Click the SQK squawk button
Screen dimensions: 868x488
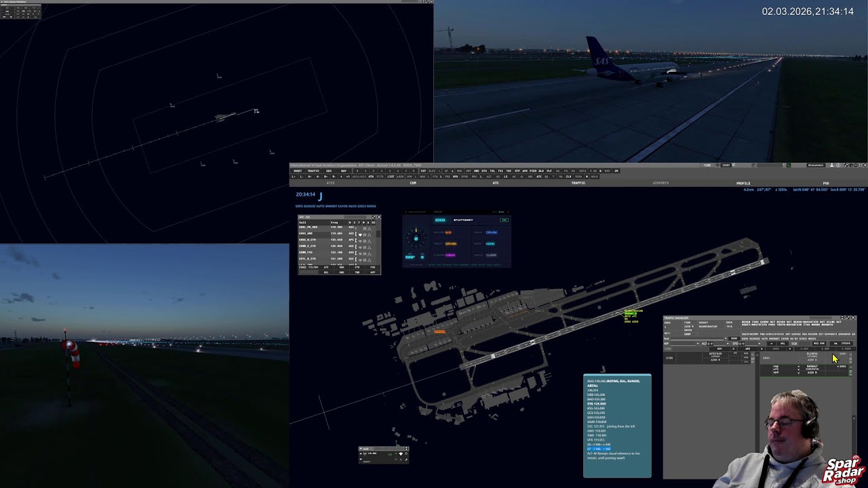pos(794,344)
